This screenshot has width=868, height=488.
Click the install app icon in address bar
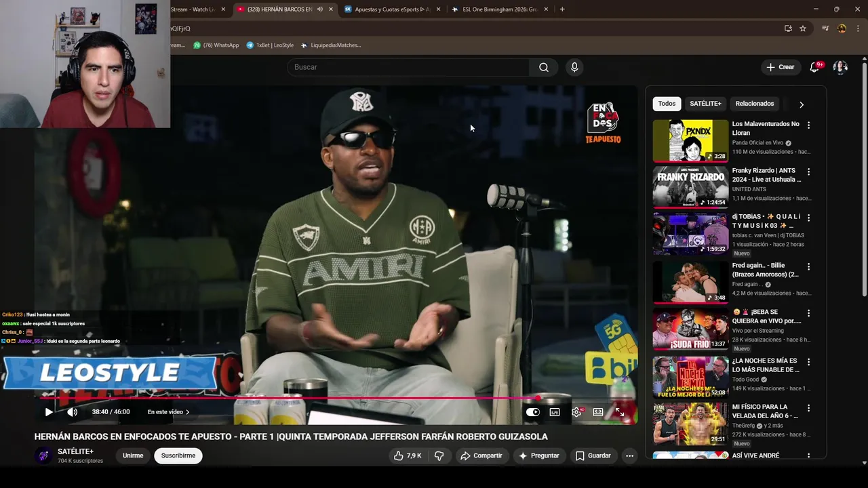click(788, 28)
